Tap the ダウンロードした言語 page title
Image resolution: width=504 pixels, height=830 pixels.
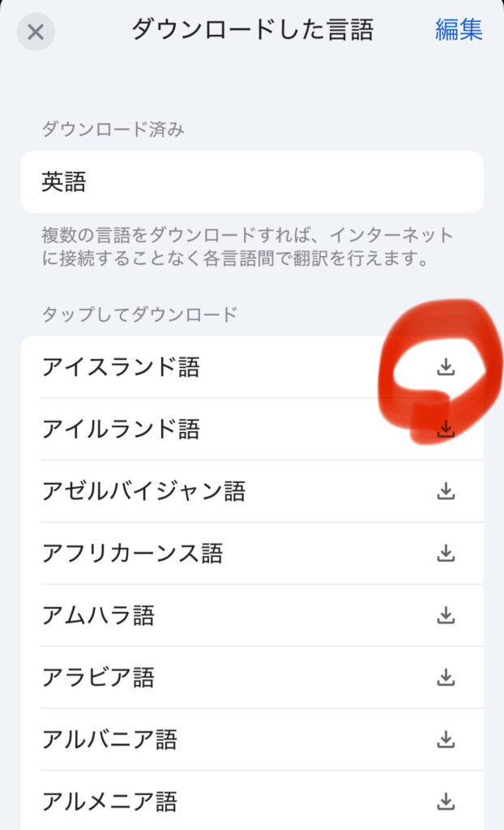pos(252,30)
